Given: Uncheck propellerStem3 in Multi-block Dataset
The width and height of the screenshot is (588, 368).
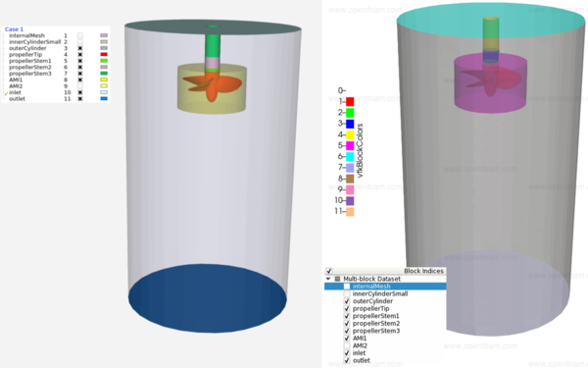Looking at the screenshot, I should coord(347,331).
